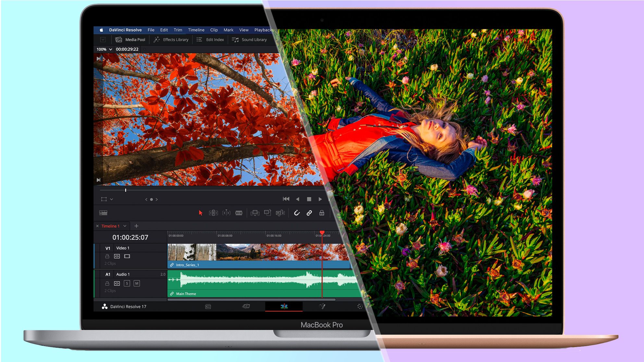Image resolution: width=644 pixels, height=362 pixels.
Task: Select the Trim Edit mode tool
Action: [x=214, y=213]
